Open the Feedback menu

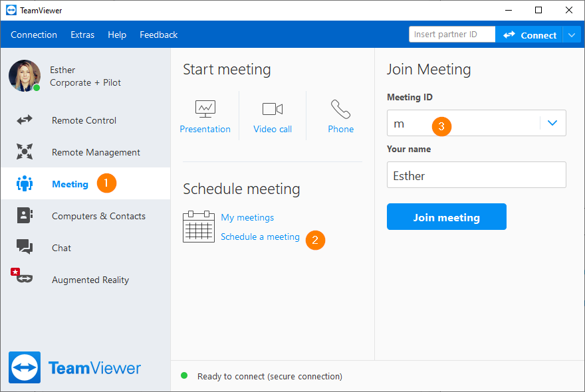tap(159, 35)
